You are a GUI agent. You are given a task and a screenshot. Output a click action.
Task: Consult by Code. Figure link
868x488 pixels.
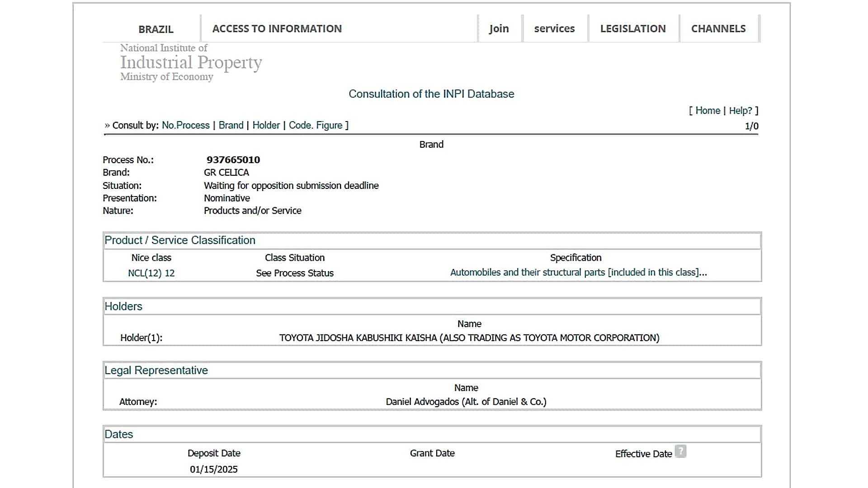tap(316, 125)
